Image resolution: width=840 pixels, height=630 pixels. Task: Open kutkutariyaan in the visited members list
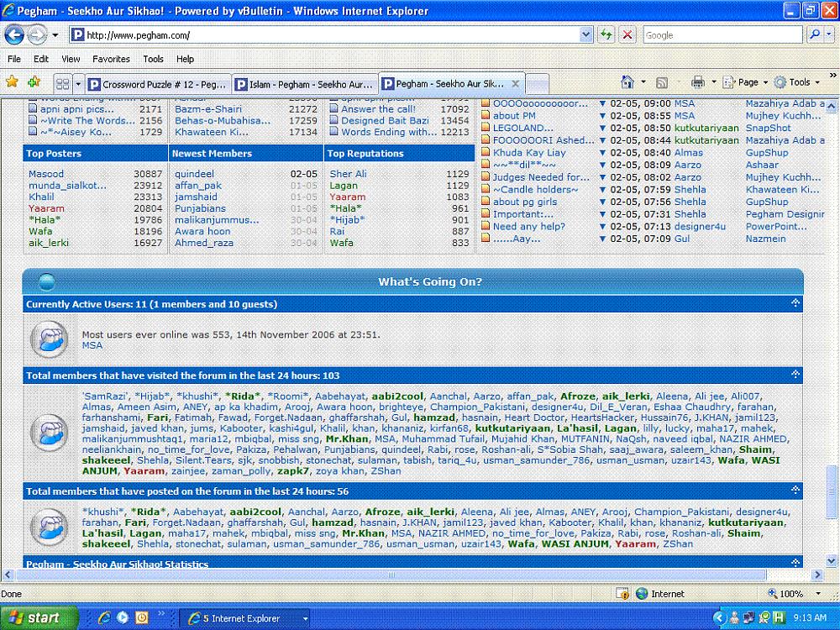click(512, 428)
